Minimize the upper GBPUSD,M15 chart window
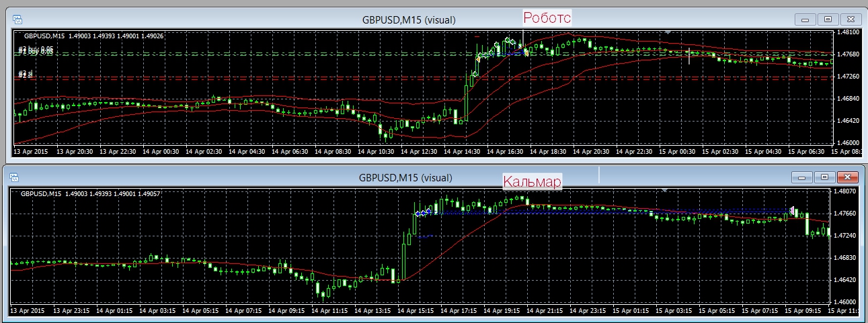868x323 pixels. pyautogui.click(x=806, y=19)
